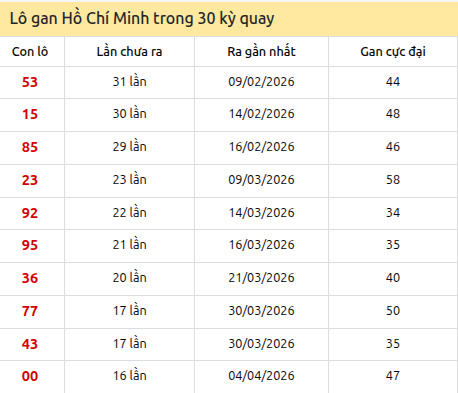
Task: Click the date 14/02/2026
Action: [261, 114]
